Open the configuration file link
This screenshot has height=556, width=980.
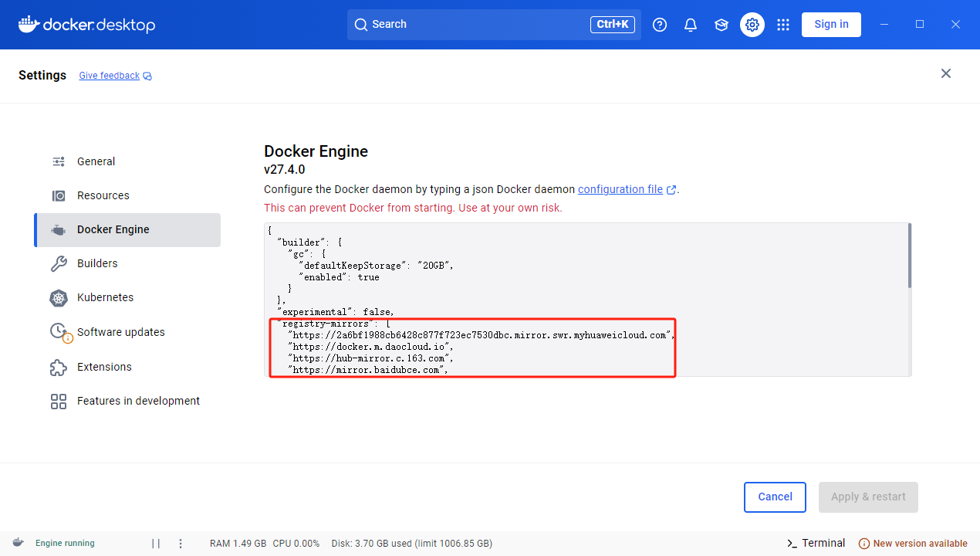click(x=620, y=189)
